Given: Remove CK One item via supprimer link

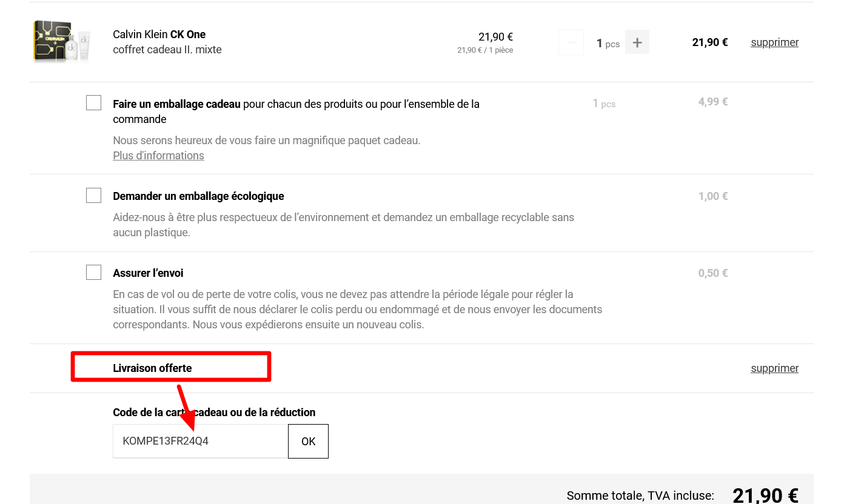Looking at the screenshot, I should (774, 42).
